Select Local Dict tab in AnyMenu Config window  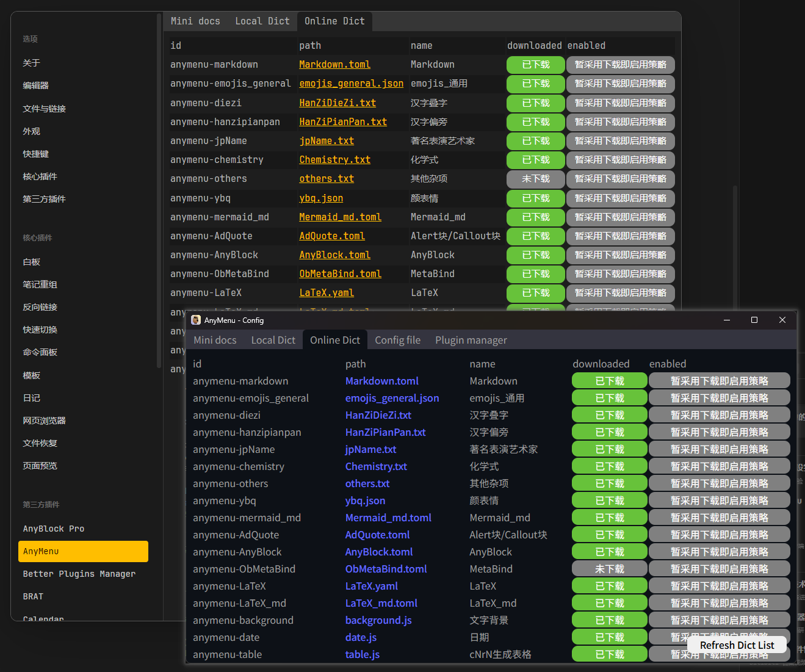(273, 340)
